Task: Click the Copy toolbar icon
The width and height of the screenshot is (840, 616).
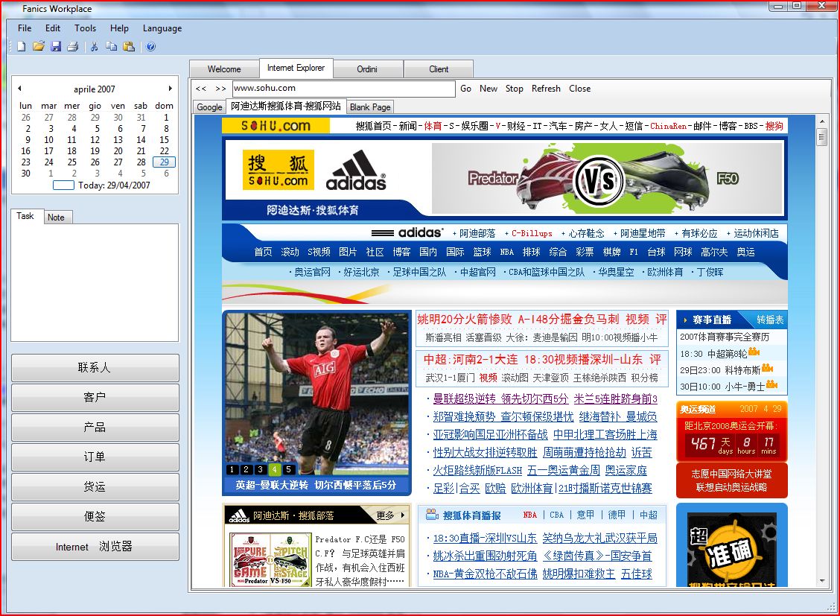Action: click(x=112, y=47)
